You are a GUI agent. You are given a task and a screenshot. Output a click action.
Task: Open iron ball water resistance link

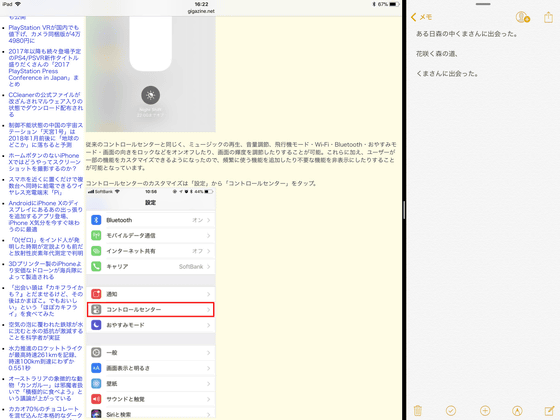(45, 331)
